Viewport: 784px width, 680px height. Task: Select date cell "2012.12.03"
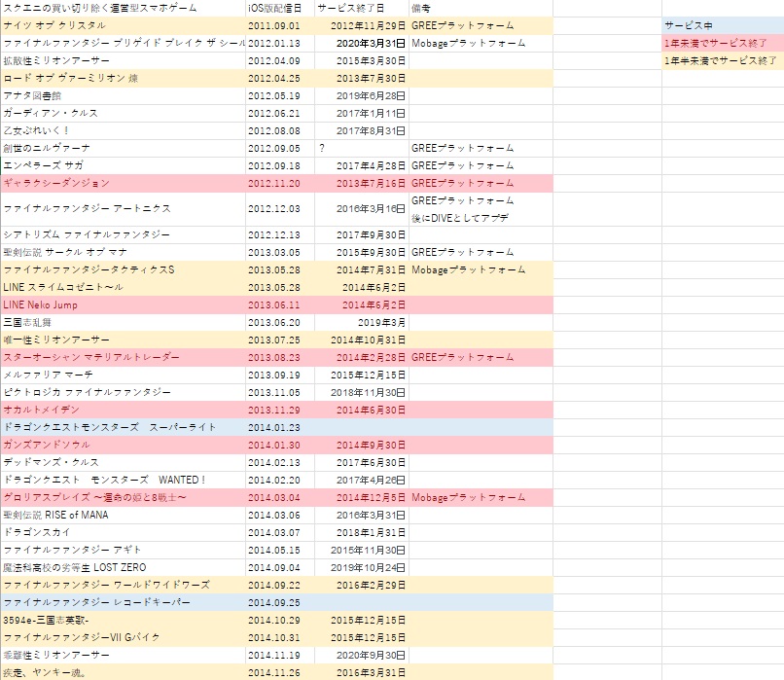point(280,209)
